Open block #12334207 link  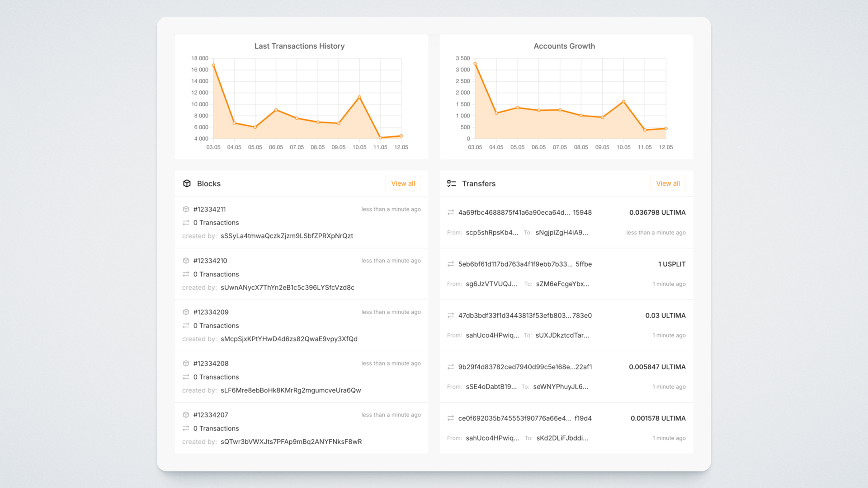[x=211, y=415]
